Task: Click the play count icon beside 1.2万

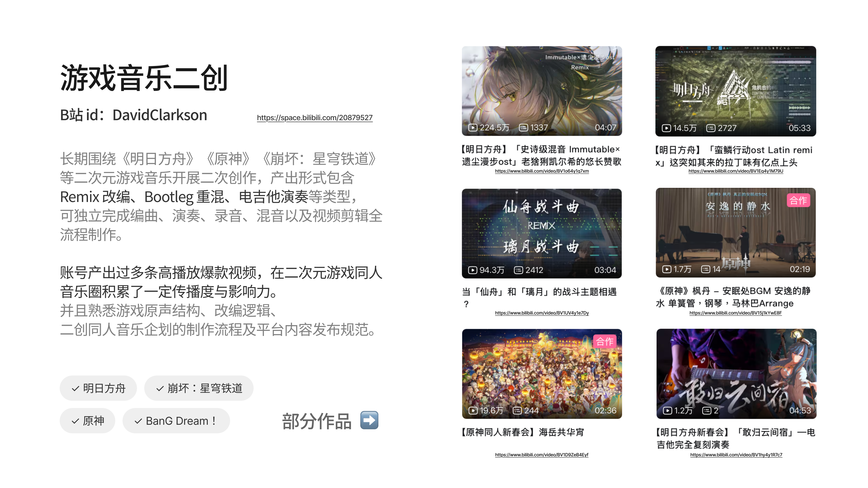Action: point(668,411)
